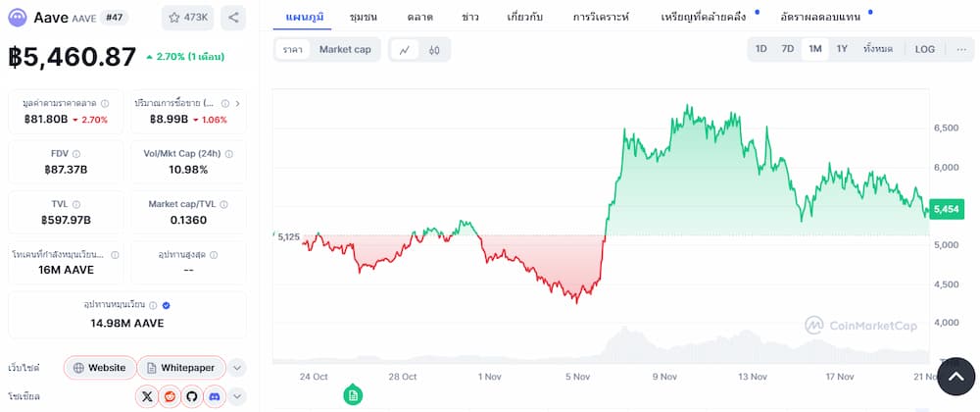The image size is (980, 412).
Task: Toggle the chart to Market cap view
Action: (345, 49)
